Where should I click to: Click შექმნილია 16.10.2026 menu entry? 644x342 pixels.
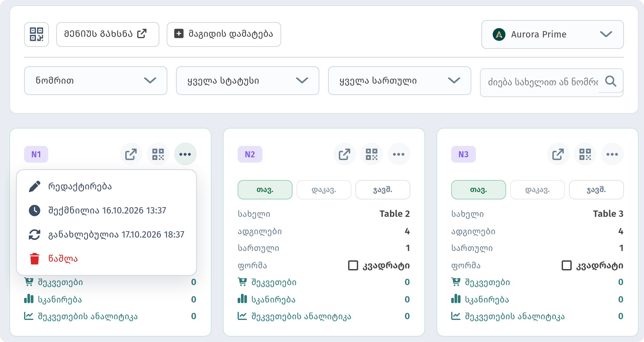pyautogui.click(x=106, y=210)
